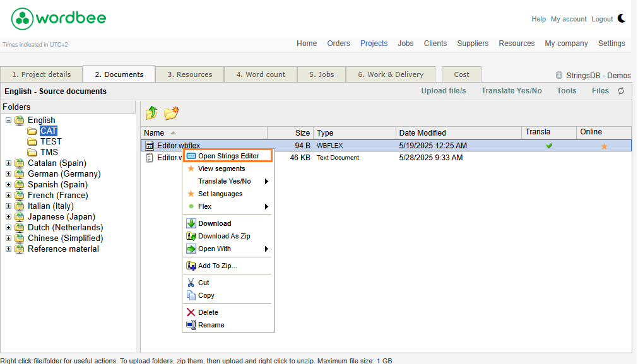The width and height of the screenshot is (638, 364).
Task: Click the orange Online star for Editor.wbflex
Action: [x=604, y=146]
